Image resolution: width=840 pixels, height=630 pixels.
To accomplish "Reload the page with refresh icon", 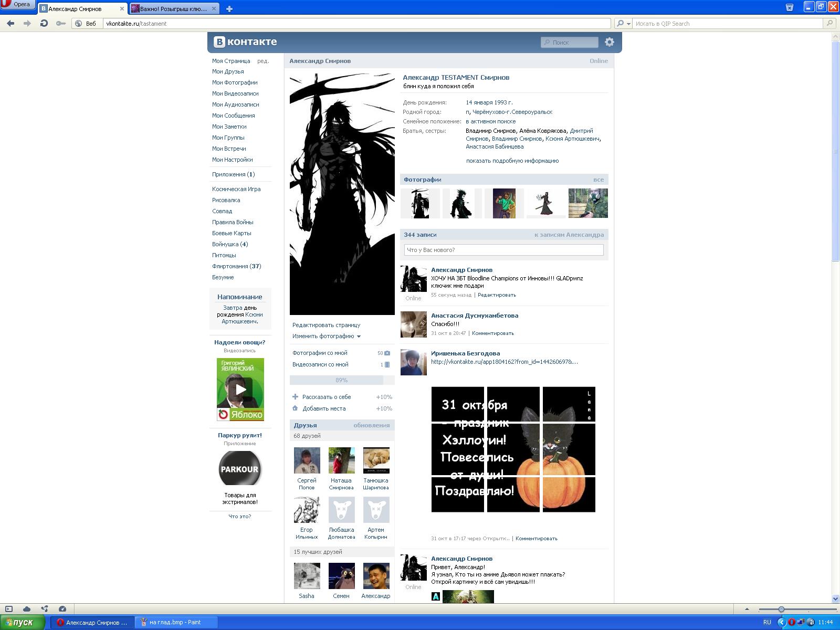I will [x=44, y=24].
